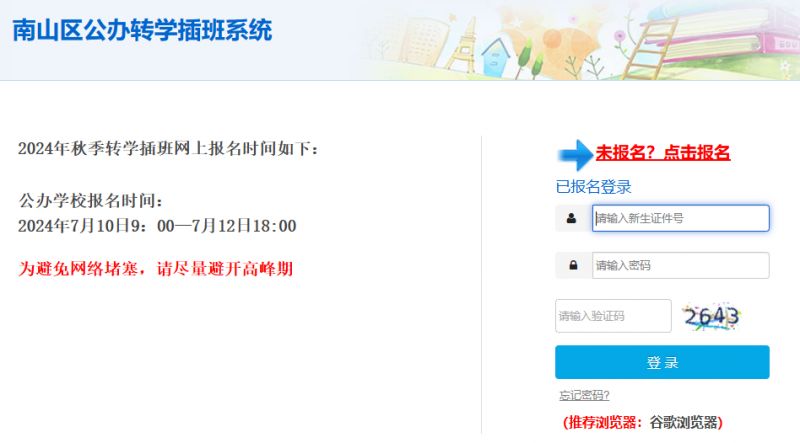The image size is (800, 443).
Task: Click the blue house illustration in banner
Action: click(495, 56)
